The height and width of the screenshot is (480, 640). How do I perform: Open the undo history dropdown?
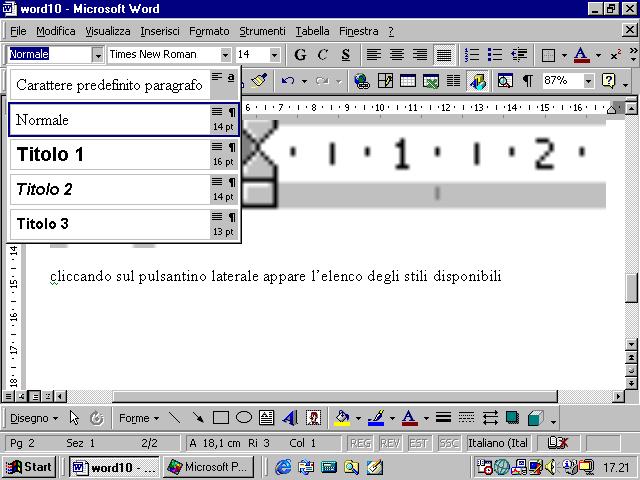pyautogui.click(x=304, y=81)
